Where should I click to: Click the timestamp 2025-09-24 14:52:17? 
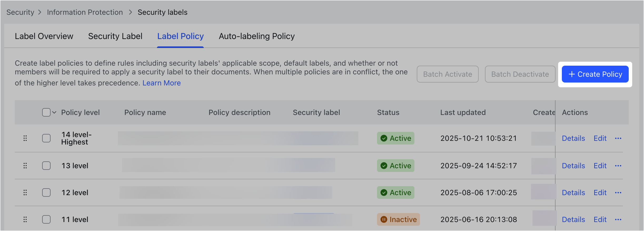click(479, 166)
